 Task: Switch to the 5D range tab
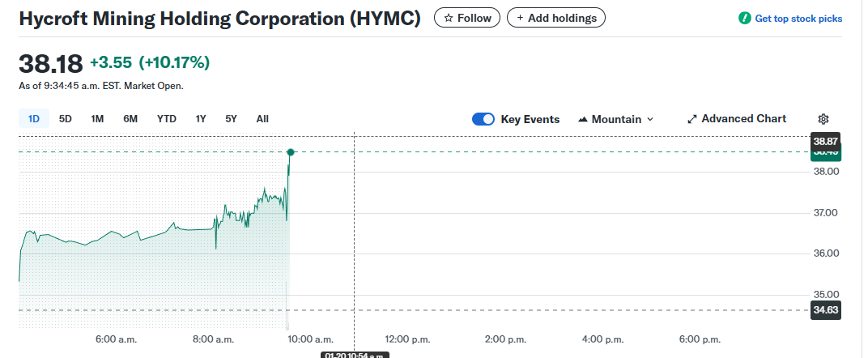tap(66, 118)
